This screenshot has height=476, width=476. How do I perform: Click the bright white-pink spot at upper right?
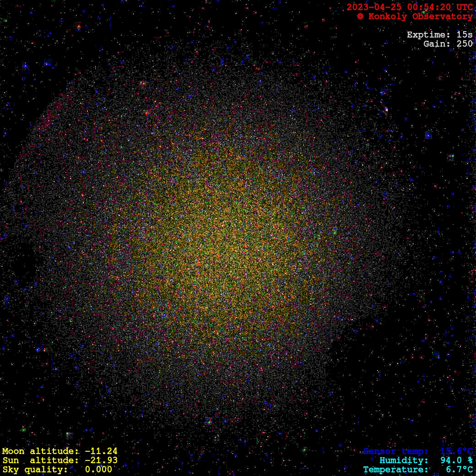point(386,109)
